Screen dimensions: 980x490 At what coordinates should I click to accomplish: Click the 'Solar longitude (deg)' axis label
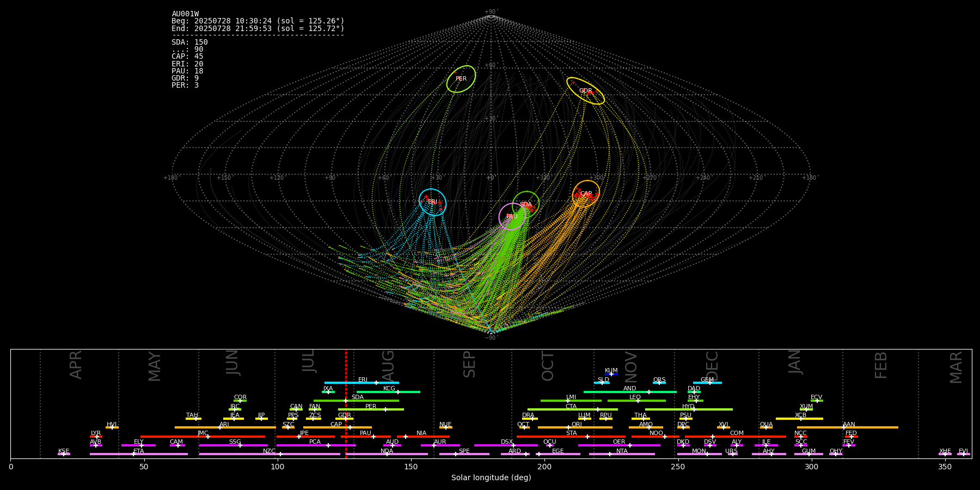(491, 478)
